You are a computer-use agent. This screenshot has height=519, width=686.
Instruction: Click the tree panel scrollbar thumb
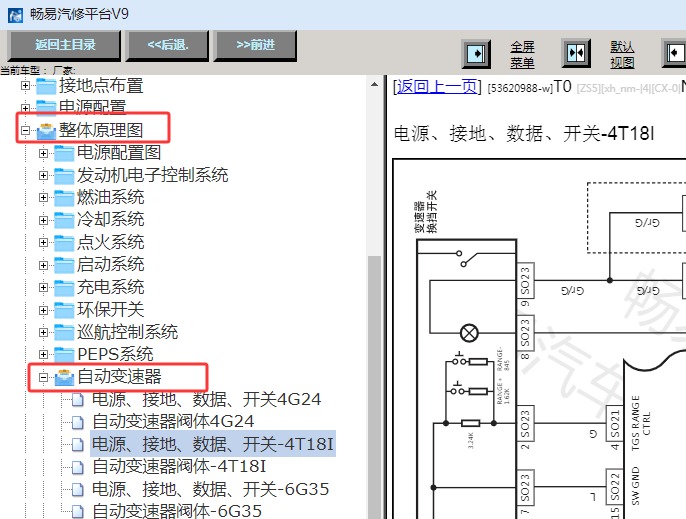(374, 387)
